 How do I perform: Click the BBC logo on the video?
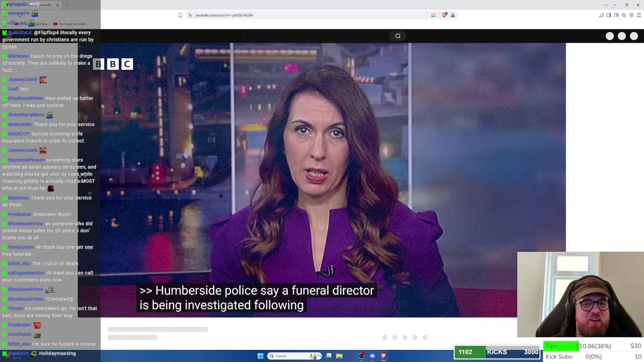[113, 64]
